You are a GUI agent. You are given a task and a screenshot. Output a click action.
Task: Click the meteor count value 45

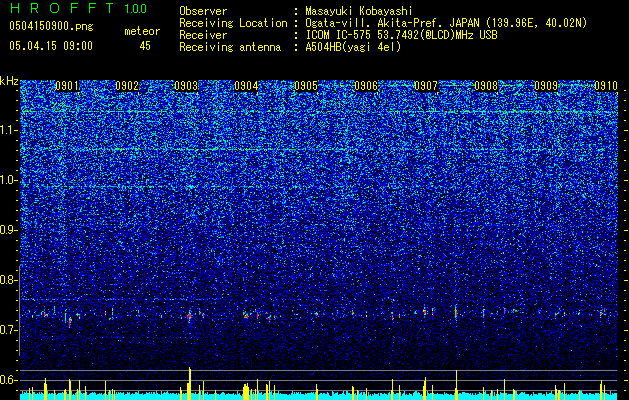[145, 46]
